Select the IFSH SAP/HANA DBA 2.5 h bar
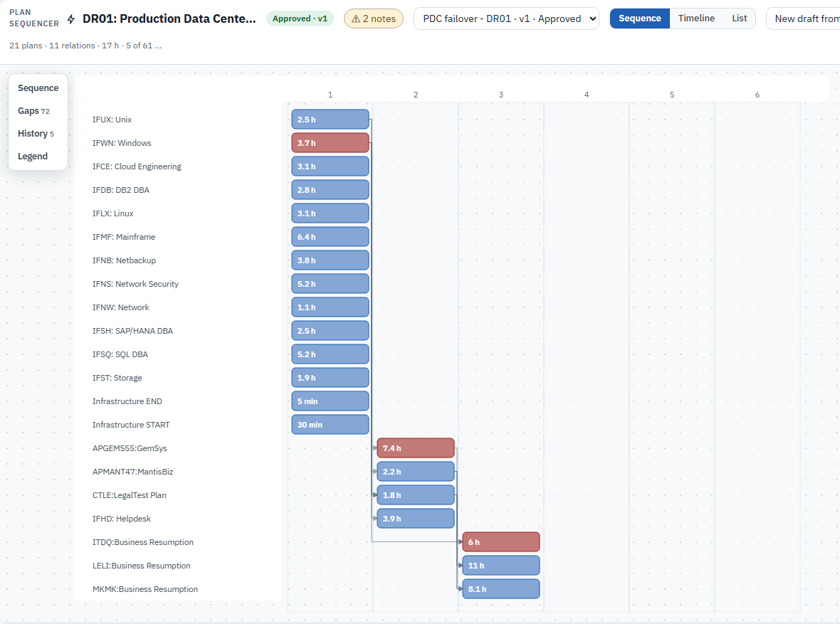 coord(330,331)
